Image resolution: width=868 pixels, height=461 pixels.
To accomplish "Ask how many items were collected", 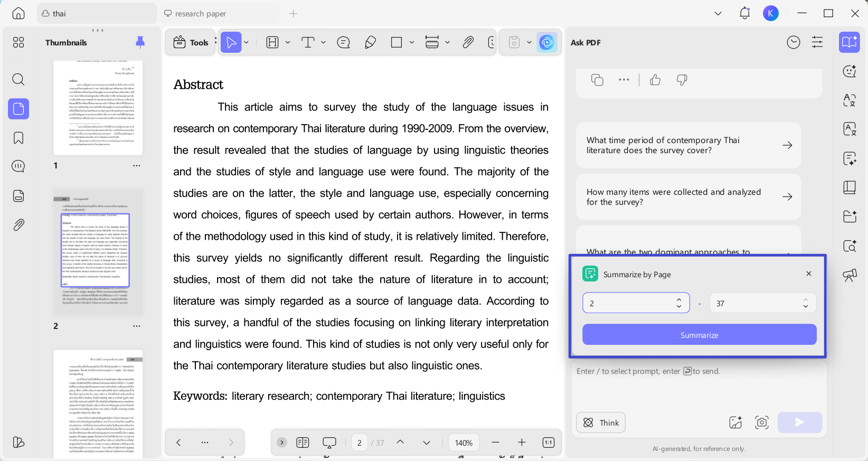I will point(688,197).
